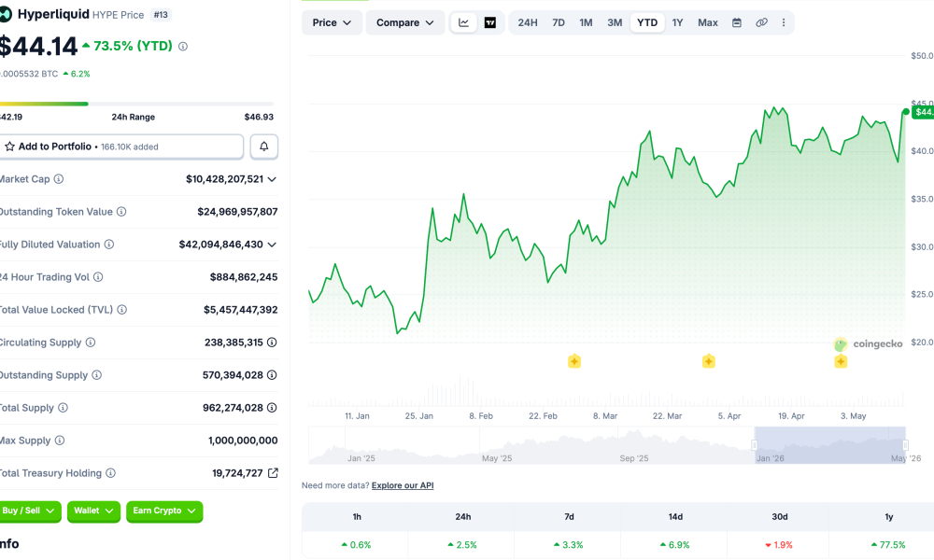934x560 pixels.
Task: Open the Buy / Sell dropdown
Action: (29, 511)
